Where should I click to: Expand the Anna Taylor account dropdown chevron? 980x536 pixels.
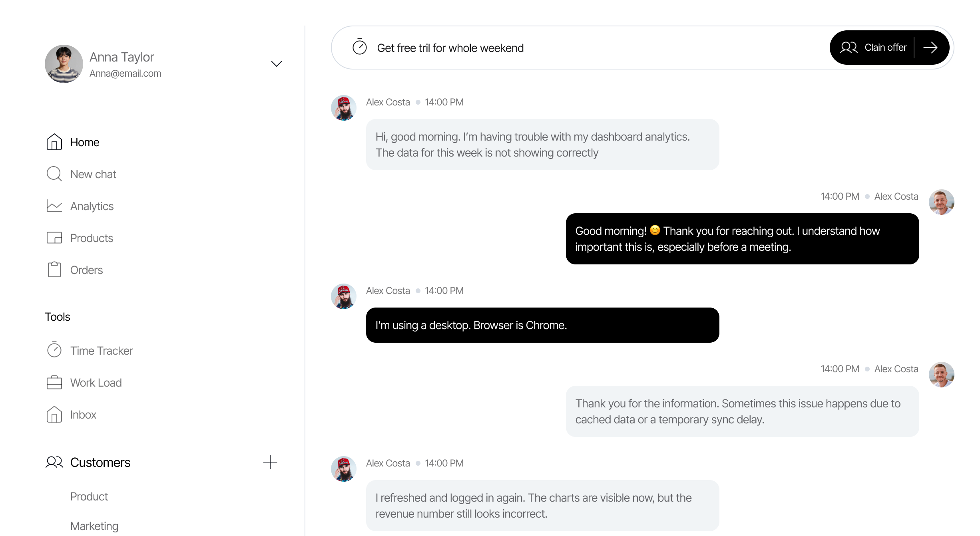(276, 64)
